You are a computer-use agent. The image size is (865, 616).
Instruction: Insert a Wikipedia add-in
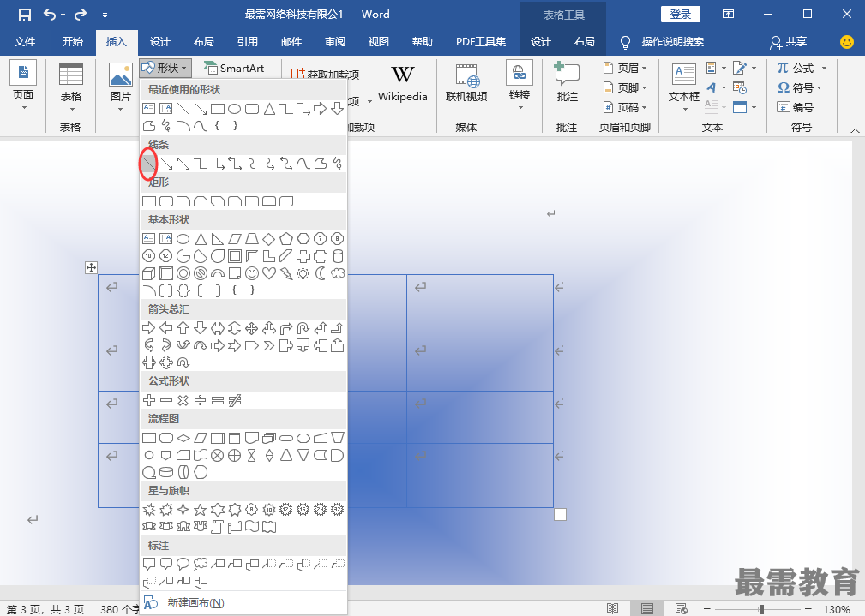coord(403,83)
